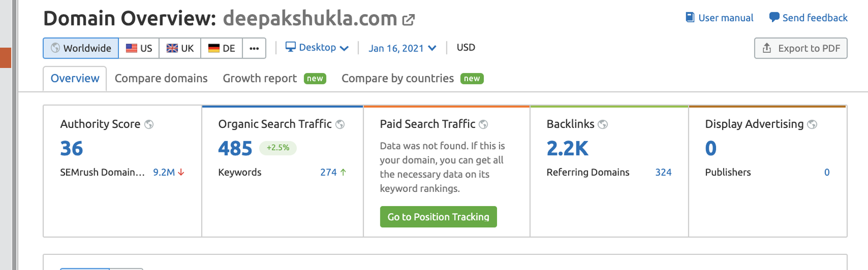Select the Worldwide database toggle
The width and height of the screenshot is (868, 270).
[81, 48]
